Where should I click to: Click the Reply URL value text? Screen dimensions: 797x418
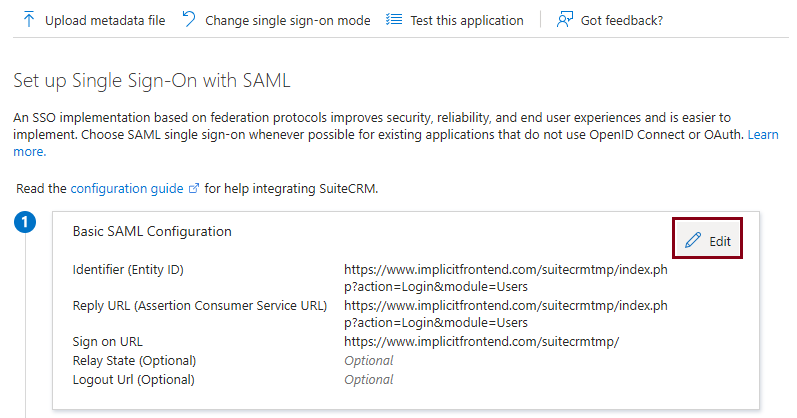(x=506, y=314)
